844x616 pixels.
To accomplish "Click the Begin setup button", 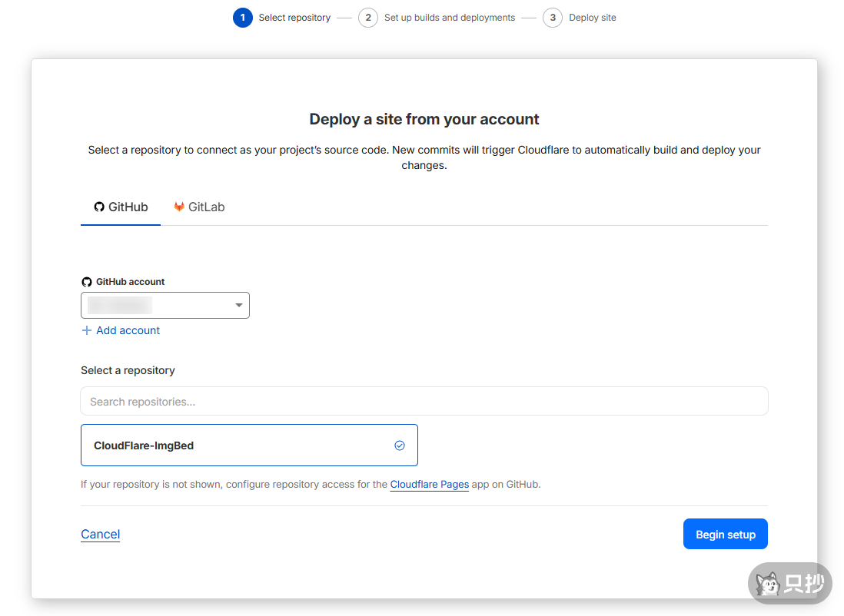I will [726, 535].
